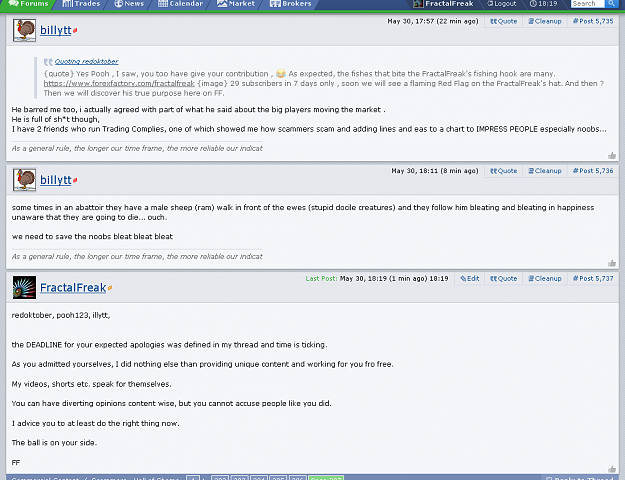Open permalink for Post 5,737
The width and height of the screenshot is (625, 480).
pyautogui.click(x=593, y=279)
